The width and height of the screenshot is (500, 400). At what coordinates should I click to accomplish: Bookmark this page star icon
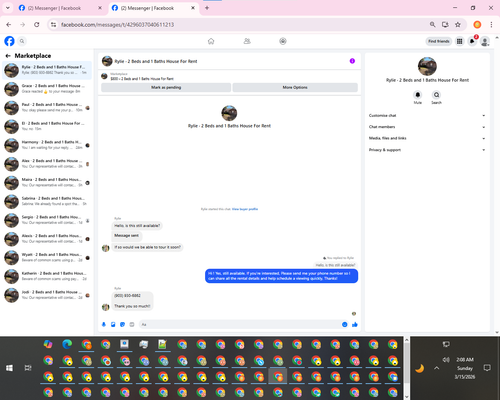coord(458,25)
